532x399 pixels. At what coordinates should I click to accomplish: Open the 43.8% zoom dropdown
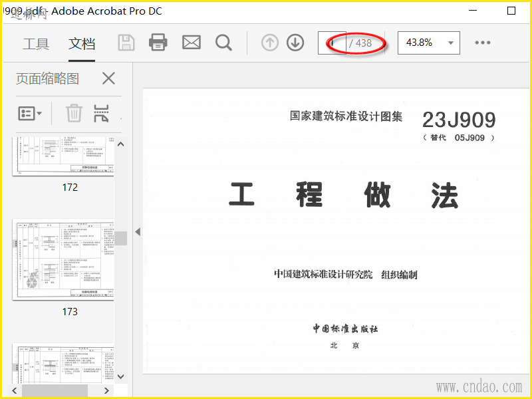[x=429, y=43]
